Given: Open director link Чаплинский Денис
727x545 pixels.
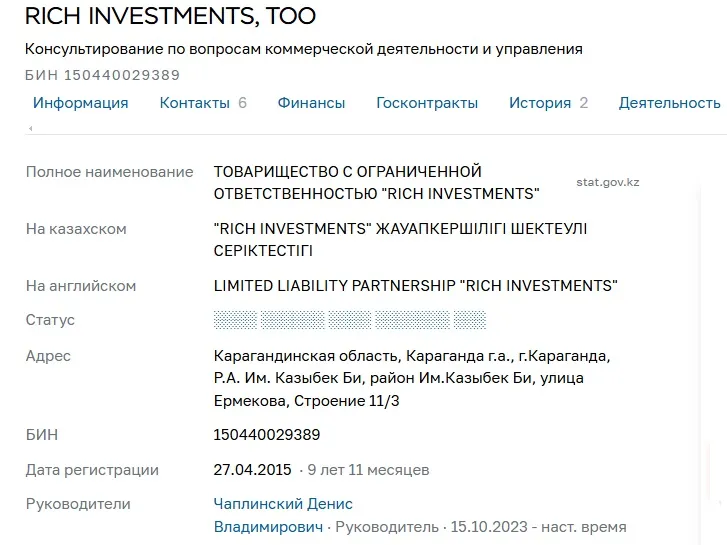Looking at the screenshot, I should click(x=283, y=504).
